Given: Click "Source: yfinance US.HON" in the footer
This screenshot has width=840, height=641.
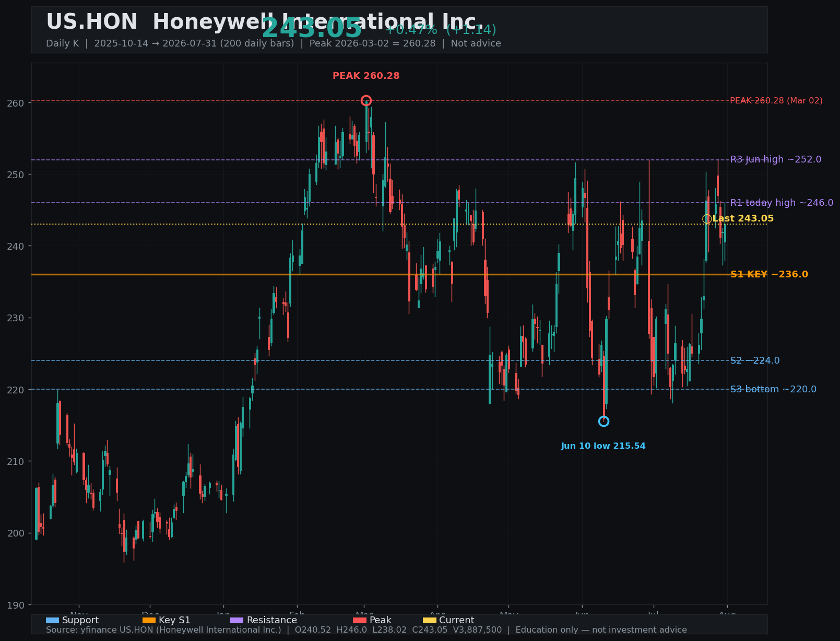Looking at the screenshot, I should point(100,630).
